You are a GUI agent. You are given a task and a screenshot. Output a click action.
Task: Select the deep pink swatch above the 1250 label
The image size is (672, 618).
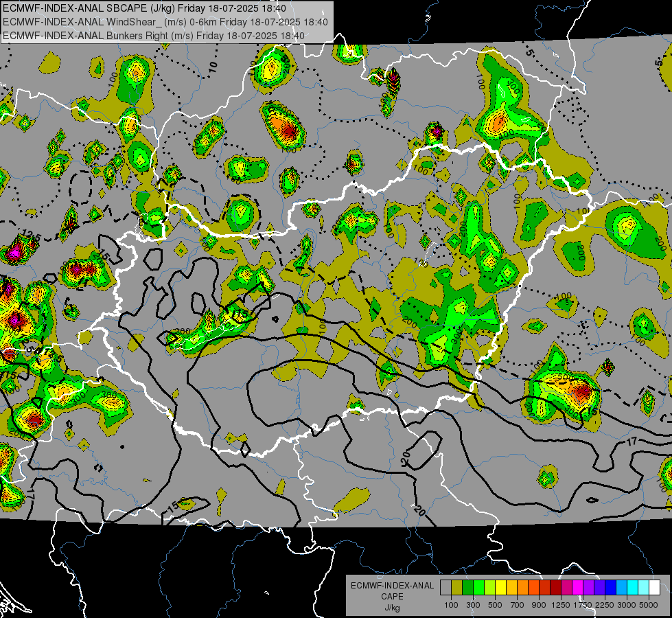point(567,588)
